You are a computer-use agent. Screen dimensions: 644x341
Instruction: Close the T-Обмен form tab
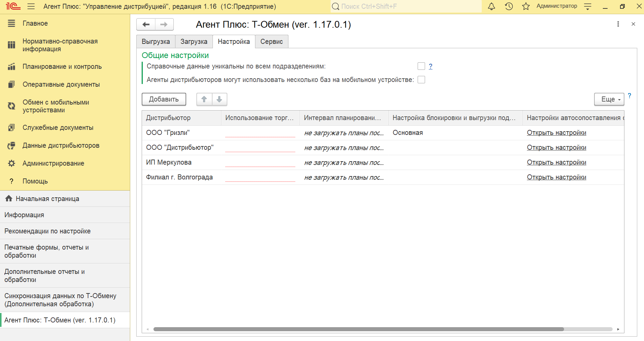pos(633,24)
